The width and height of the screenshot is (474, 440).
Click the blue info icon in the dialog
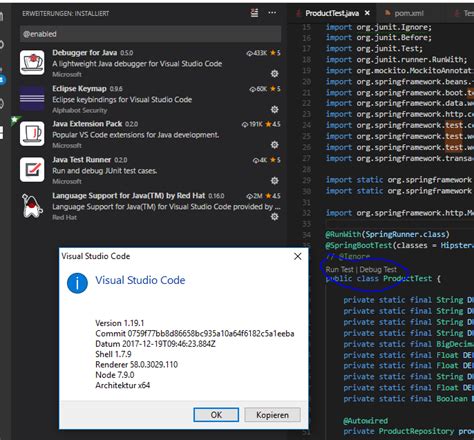tap(77, 283)
